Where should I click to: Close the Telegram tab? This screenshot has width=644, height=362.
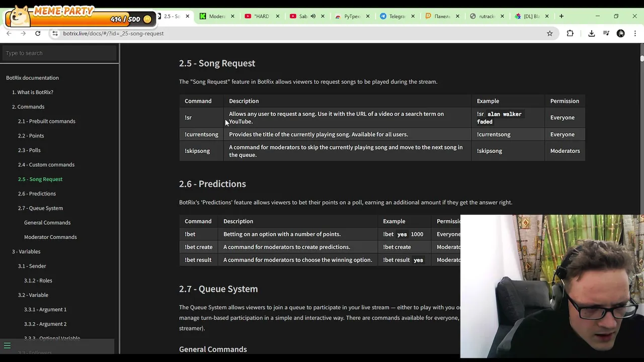click(x=413, y=16)
